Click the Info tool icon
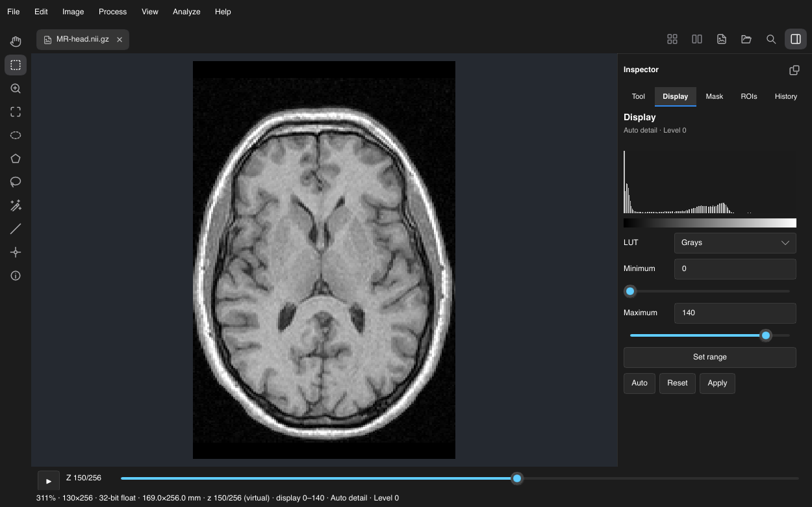812x507 pixels. [x=16, y=276]
